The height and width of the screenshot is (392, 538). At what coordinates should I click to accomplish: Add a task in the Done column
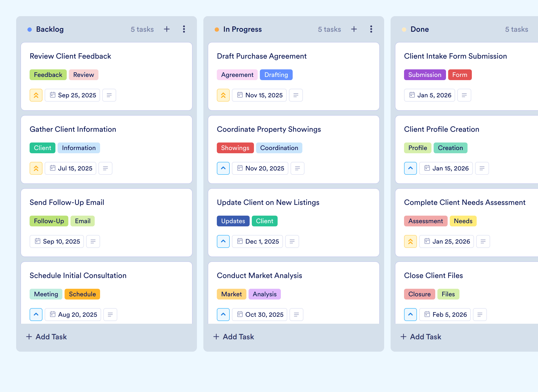(x=421, y=337)
